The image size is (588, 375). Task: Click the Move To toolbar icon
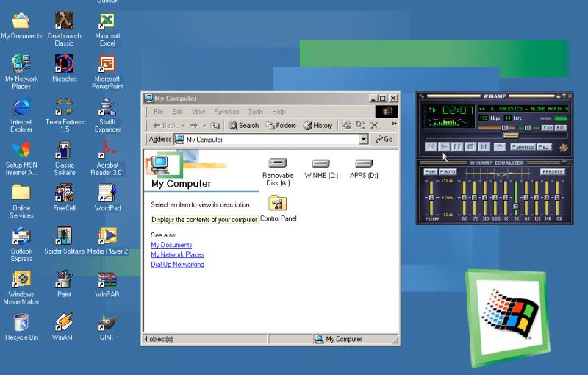pos(346,126)
